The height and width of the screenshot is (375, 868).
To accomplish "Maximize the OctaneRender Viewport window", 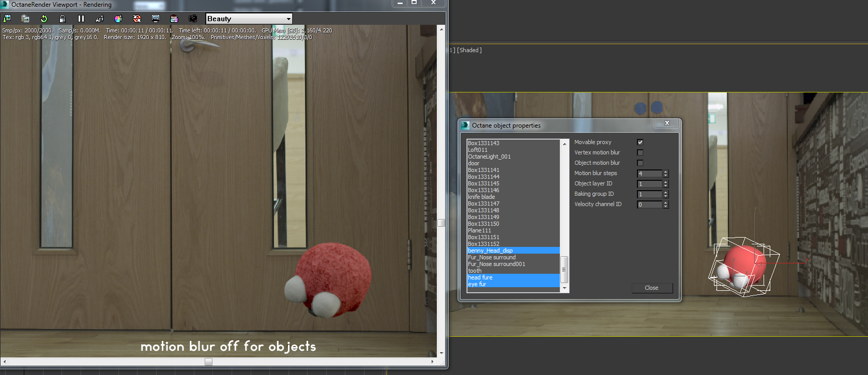I will click(414, 3).
